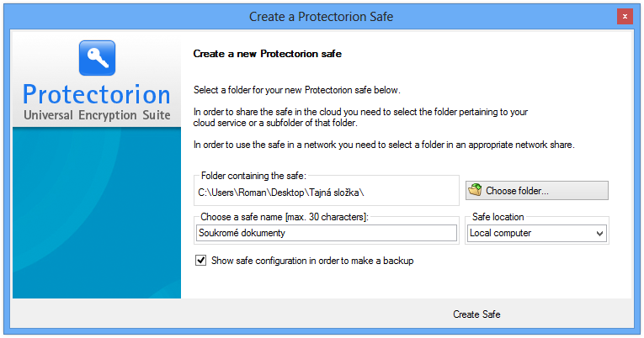Viewport: 644px width, 338px height.
Task: Click the folder path 'C:\Users\Roman\Desktop\Tajná složka\'
Action: coord(281,193)
